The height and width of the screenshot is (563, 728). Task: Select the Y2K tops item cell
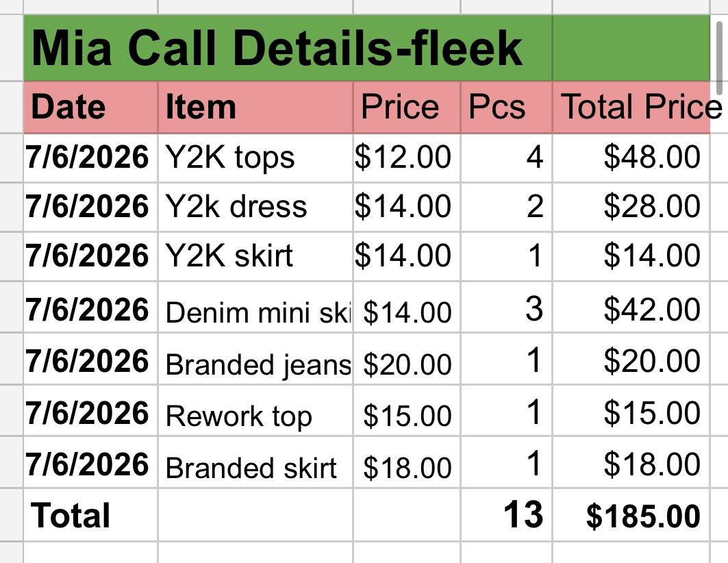[x=255, y=158]
